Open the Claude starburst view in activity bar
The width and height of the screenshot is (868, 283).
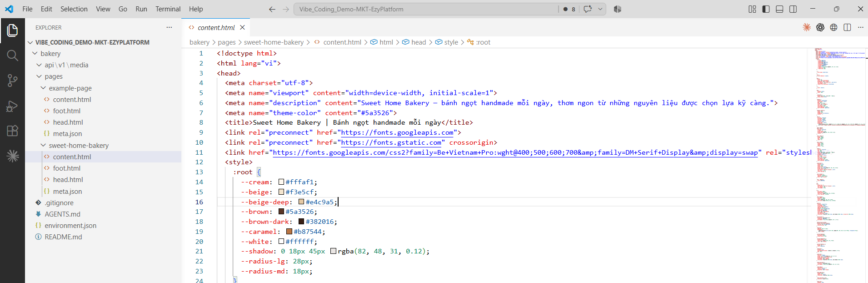click(x=12, y=156)
